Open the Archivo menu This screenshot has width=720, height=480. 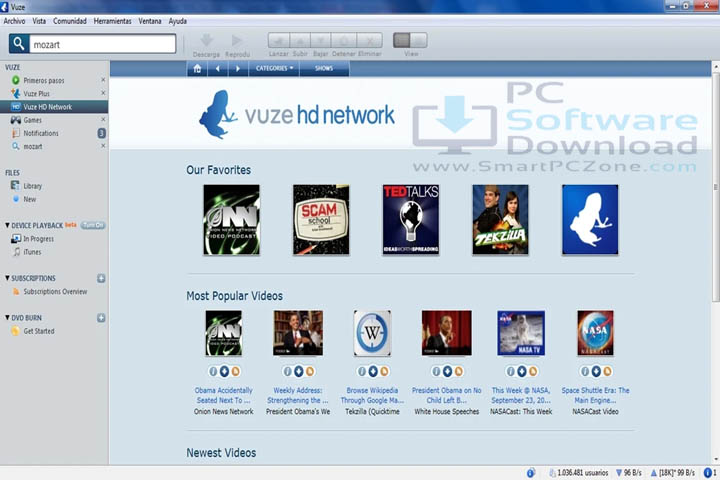tap(14, 21)
